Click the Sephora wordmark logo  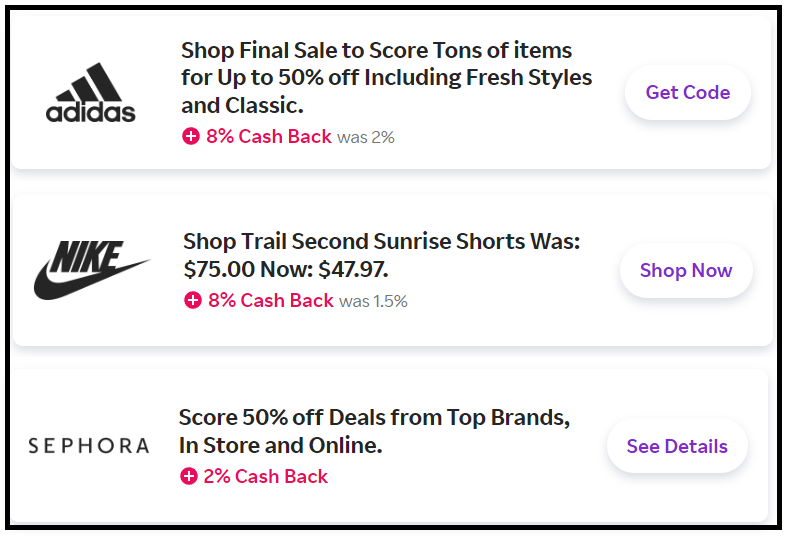(x=88, y=446)
